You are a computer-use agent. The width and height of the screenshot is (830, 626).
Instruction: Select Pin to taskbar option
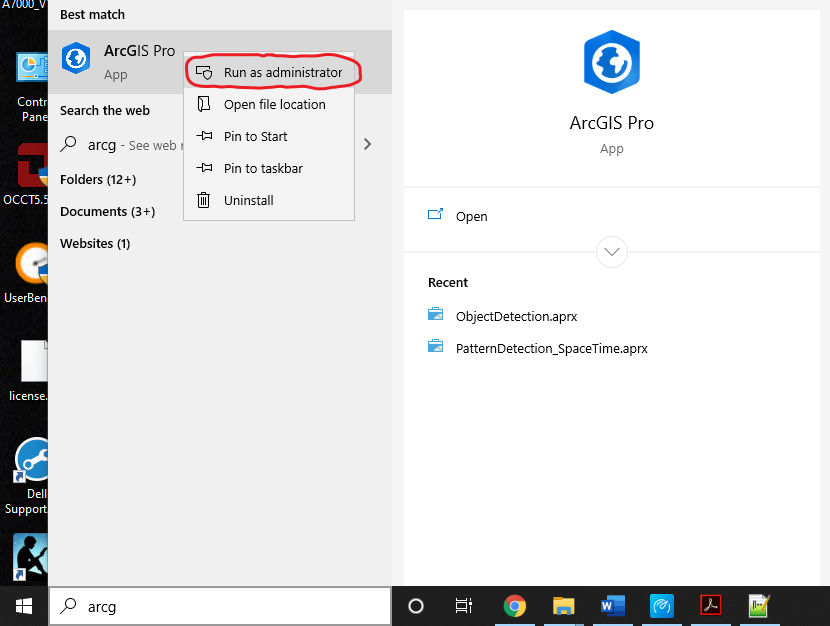tap(269, 168)
